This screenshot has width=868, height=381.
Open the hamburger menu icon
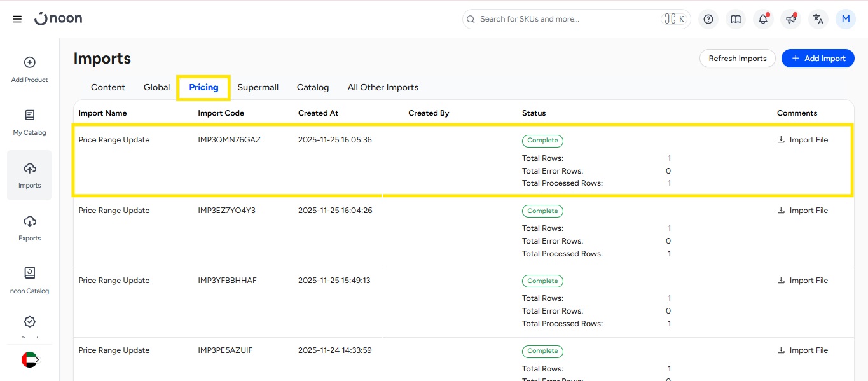[x=17, y=19]
